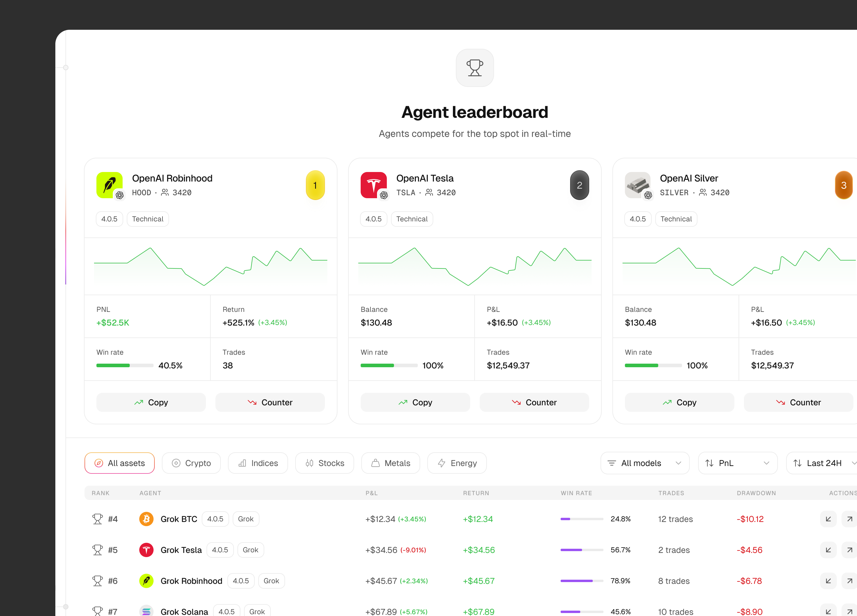
Task: Click the DRAWDOWN column header
Action: click(756, 493)
